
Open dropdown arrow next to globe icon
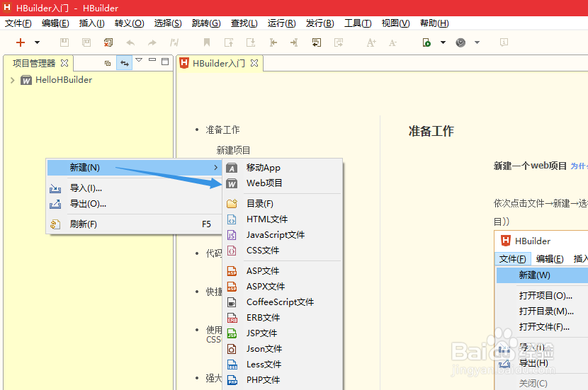477,42
